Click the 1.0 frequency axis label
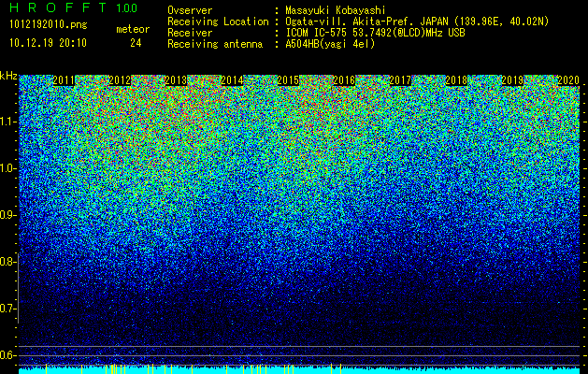Screen dimensions: 588x374 pyautogui.click(x=7, y=169)
